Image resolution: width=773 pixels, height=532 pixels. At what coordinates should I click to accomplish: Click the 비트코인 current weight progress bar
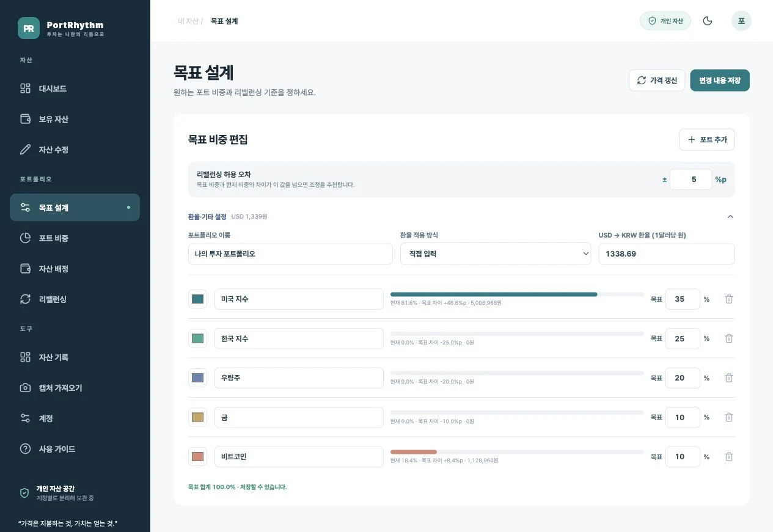pyautogui.click(x=517, y=452)
